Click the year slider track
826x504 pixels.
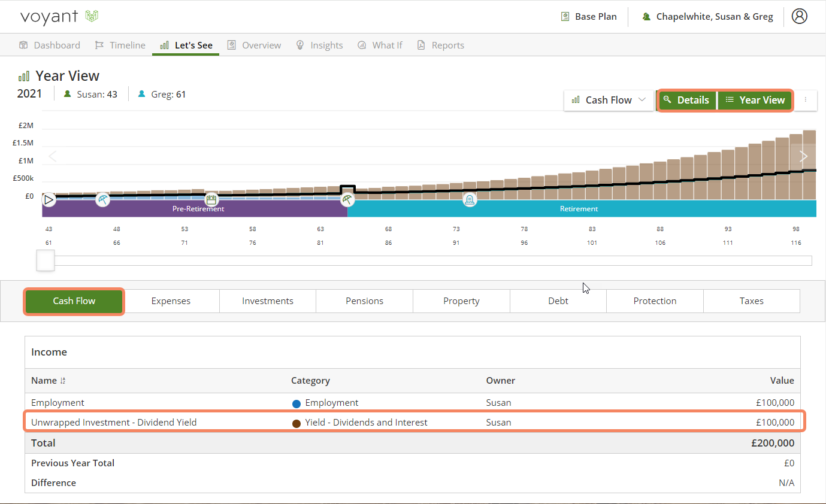432,260
